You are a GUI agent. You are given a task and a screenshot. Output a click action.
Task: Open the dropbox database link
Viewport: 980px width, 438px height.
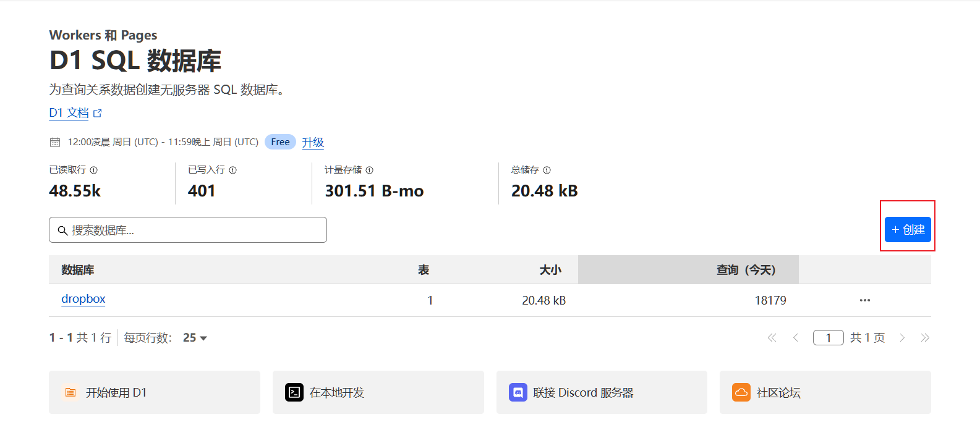click(x=83, y=299)
